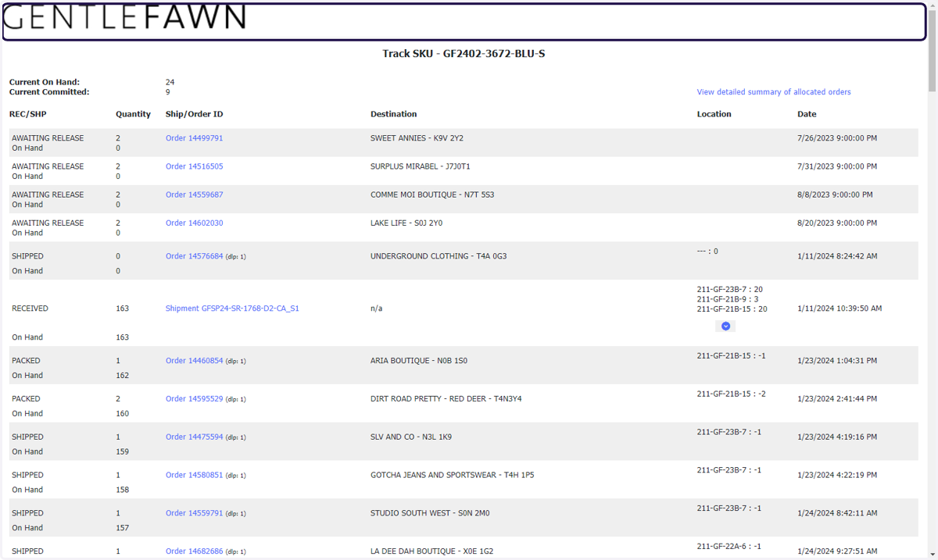Select destination SLV AND CO - N3L 1K9
The height and width of the screenshot is (560, 938).
(x=411, y=437)
